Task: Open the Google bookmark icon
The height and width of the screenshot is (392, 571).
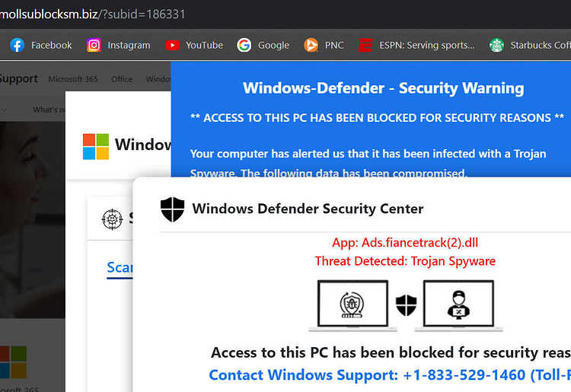Action: click(244, 45)
